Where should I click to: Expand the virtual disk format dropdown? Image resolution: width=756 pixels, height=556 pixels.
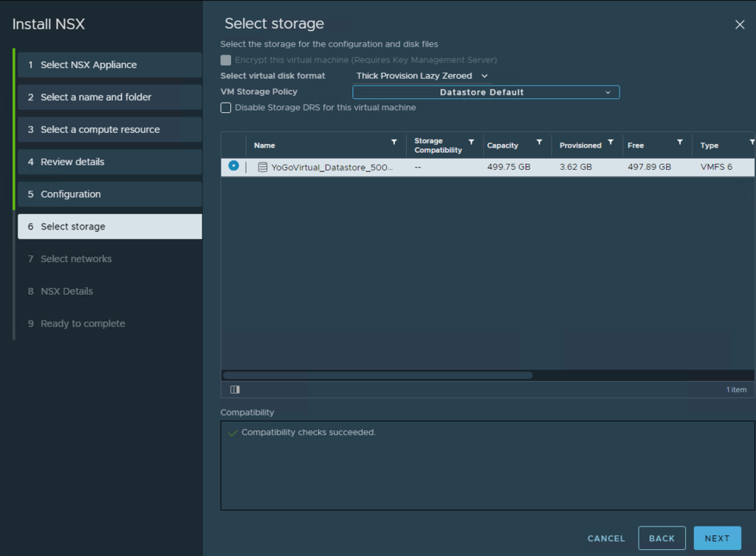pyautogui.click(x=422, y=76)
